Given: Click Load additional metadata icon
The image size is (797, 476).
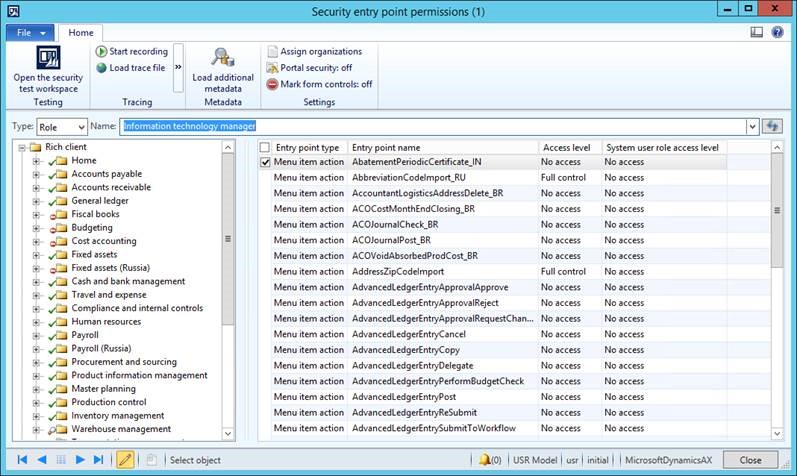Looking at the screenshot, I should coord(222,59).
